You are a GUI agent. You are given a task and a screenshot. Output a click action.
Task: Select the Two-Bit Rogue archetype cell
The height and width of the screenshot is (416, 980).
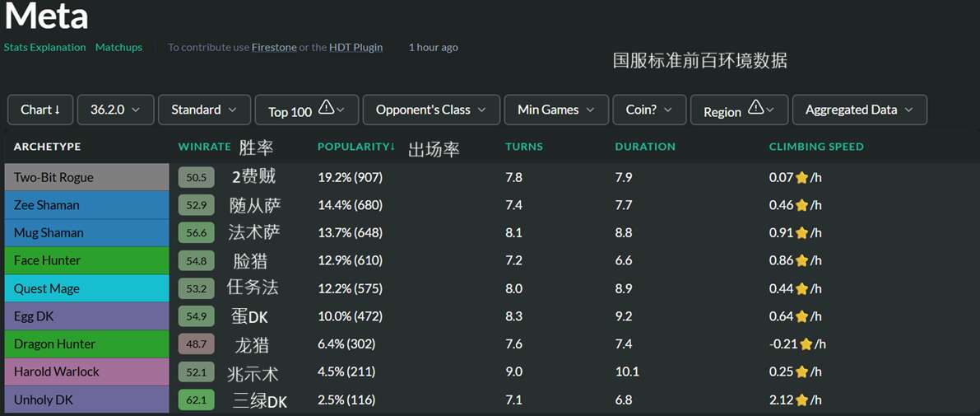tap(87, 177)
